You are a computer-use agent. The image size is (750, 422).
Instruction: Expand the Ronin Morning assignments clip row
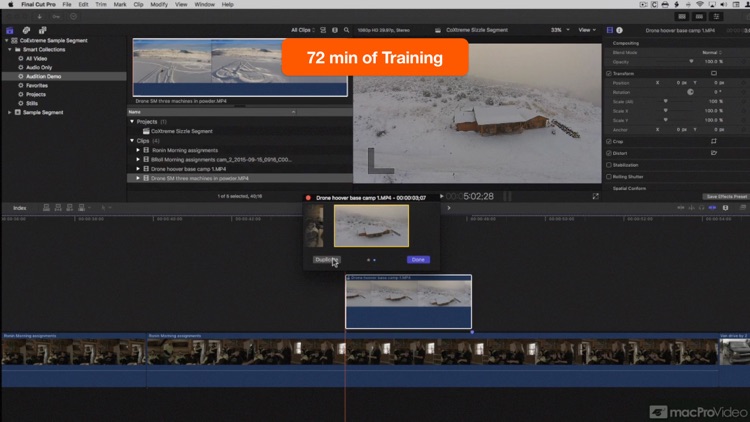click(x=138, y=150)
